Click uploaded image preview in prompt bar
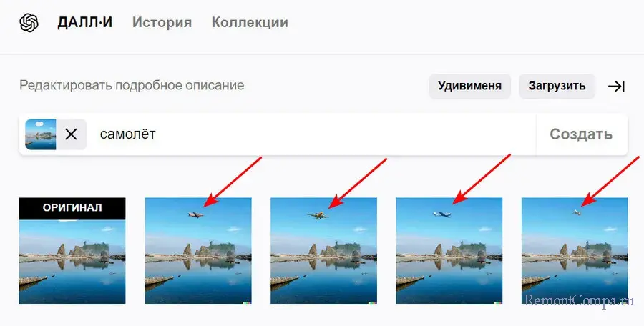 (x=41, y=134)
